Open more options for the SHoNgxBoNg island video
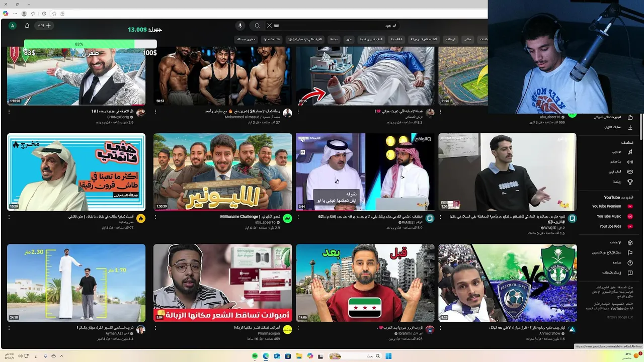 [x=9, y=112]
